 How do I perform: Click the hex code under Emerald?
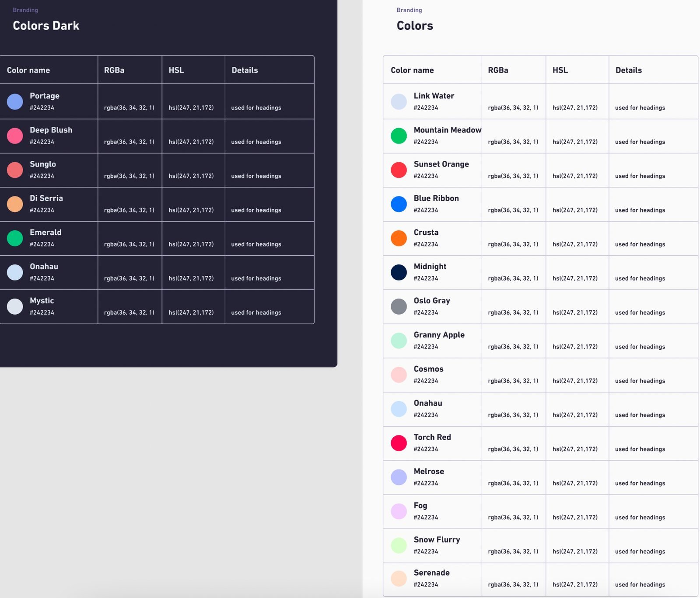coord(42,244)
